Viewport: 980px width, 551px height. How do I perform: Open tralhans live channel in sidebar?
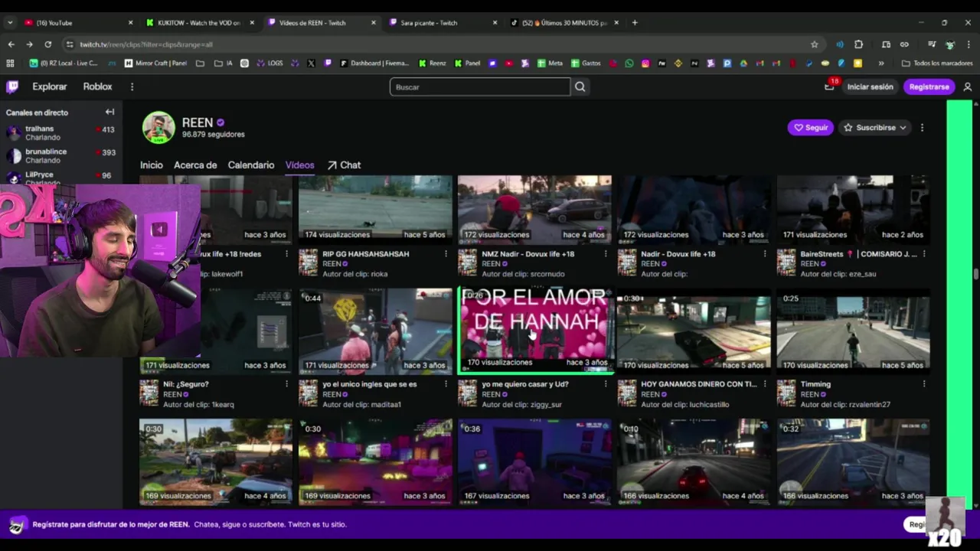tap(60, 133)
